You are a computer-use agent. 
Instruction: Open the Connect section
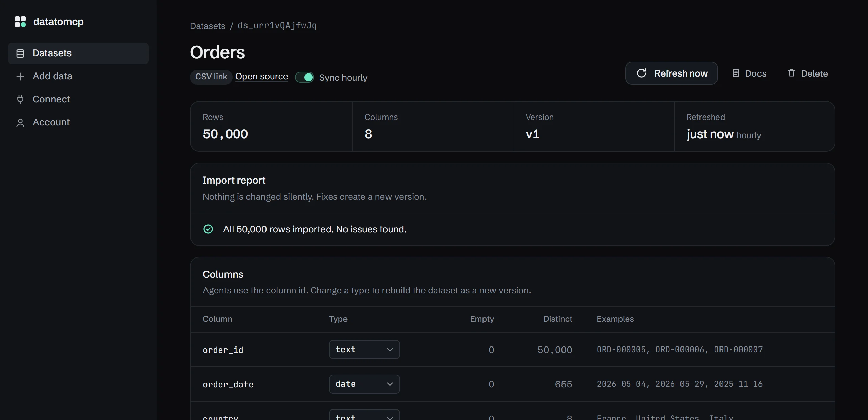pos(78,99)
